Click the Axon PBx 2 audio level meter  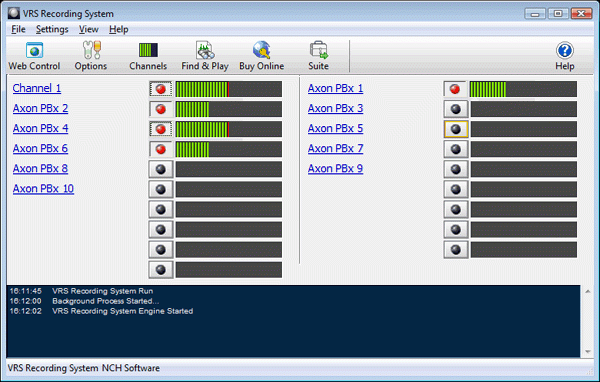[229, 109]
